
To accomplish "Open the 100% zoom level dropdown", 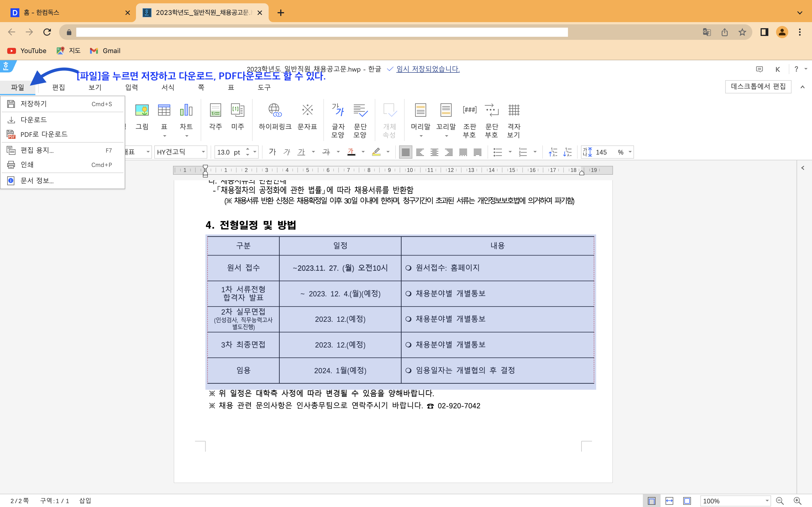I will (x=767, y=501).
